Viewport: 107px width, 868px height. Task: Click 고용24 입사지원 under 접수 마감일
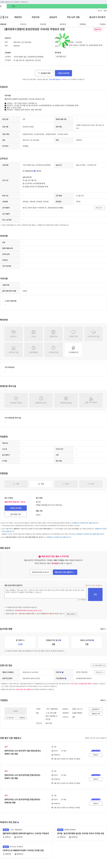(15, 508)
